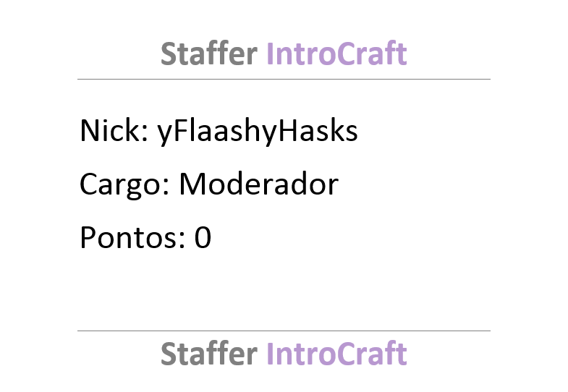Click the purple IntroCraft title in header

point(336,54)
